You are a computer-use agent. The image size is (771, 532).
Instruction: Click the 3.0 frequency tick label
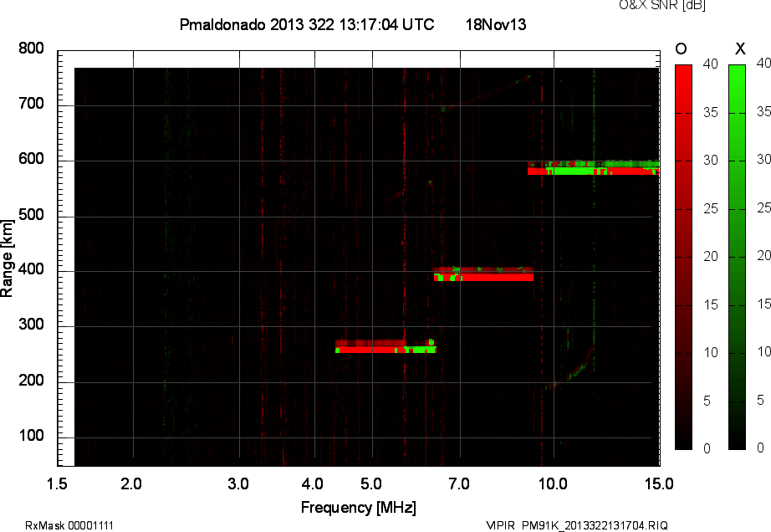(238, 483)
